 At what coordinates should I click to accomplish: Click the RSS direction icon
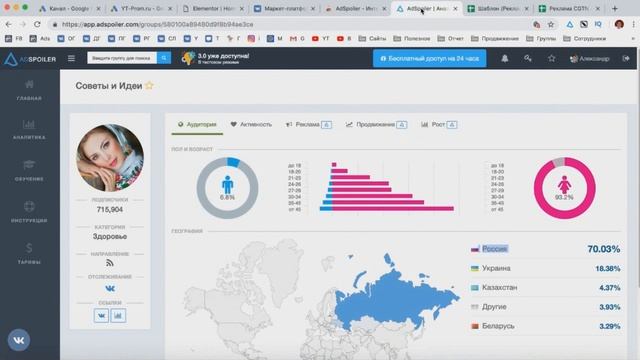pyautogui.click(x=110, y=263)
